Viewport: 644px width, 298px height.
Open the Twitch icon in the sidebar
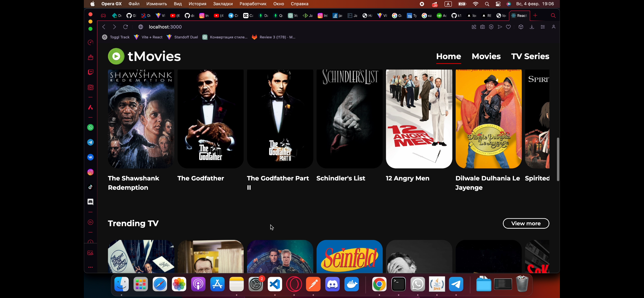click(91, 72)
